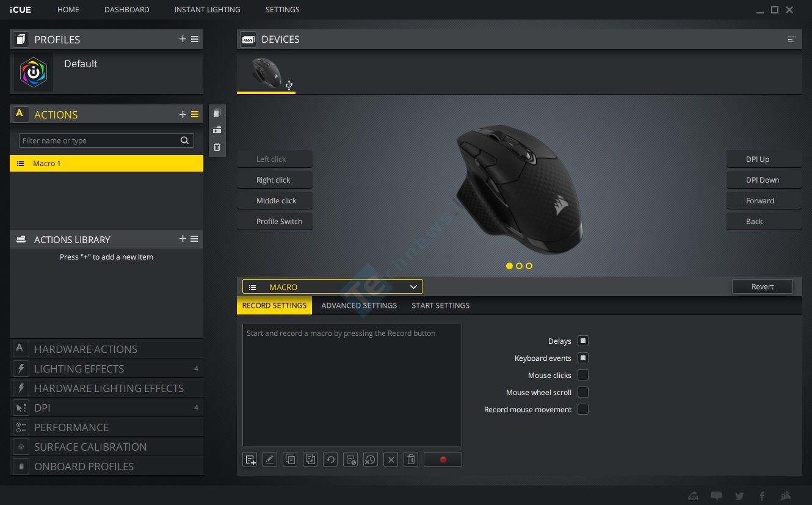Enable the Mouse wheel scroll checkbox
The height and width of the screenshot is (505, 812).
(x=583, y=392)
